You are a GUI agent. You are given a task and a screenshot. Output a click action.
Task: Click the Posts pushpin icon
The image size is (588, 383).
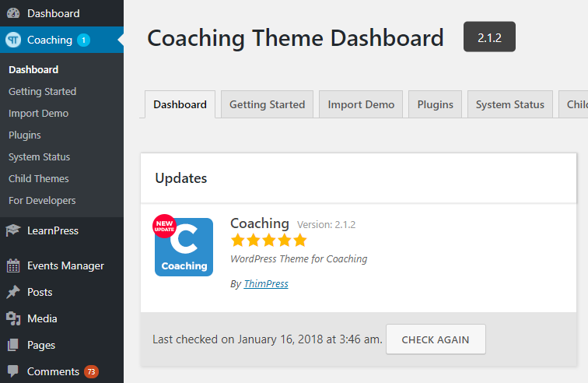tap(13, 292)
